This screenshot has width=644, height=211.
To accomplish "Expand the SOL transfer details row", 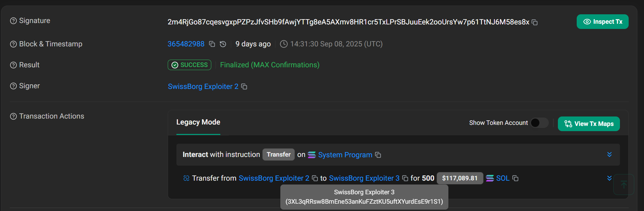I will 609,178.
